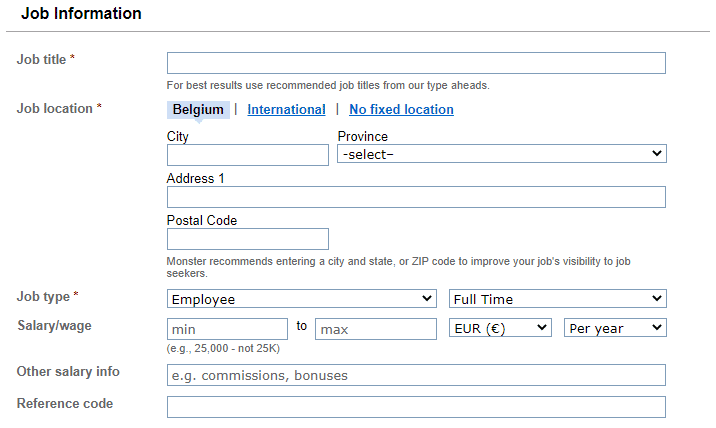Open the Province select dropdown
Viewport: 716px width, 428px height.
pos(502,154)
